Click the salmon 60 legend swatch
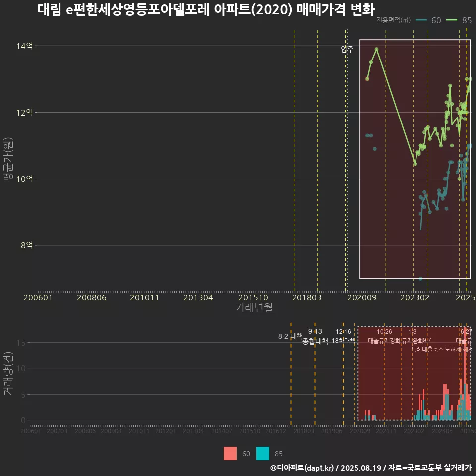This screenshot has height=476, width=476. [230, 454]
